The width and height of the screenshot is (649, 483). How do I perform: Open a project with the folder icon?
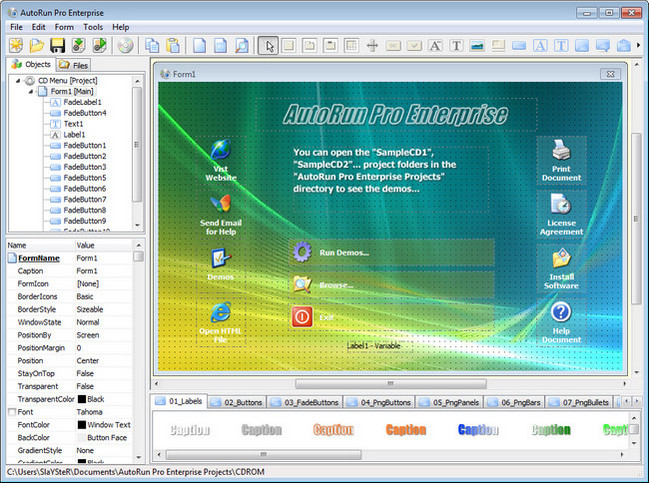(x=37, y=46)
